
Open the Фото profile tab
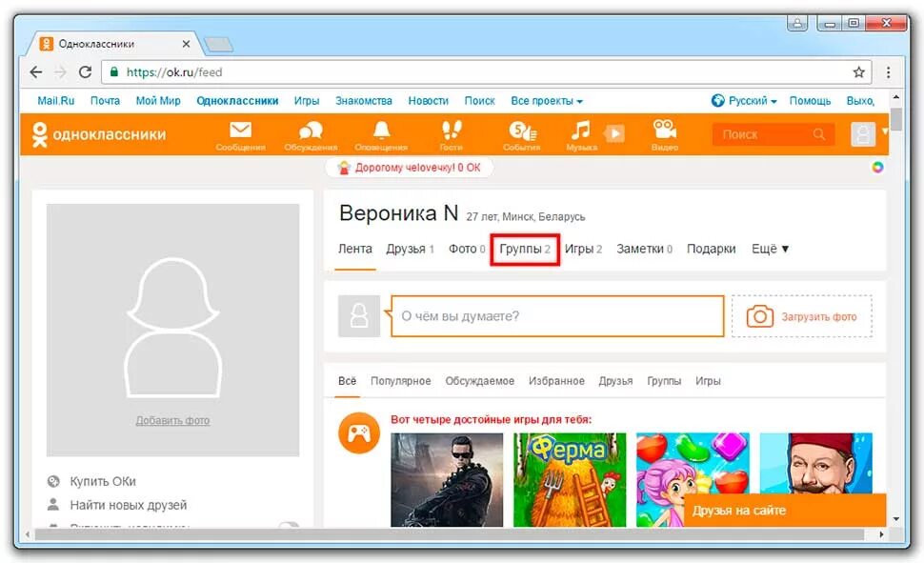[x=467, y=249]
